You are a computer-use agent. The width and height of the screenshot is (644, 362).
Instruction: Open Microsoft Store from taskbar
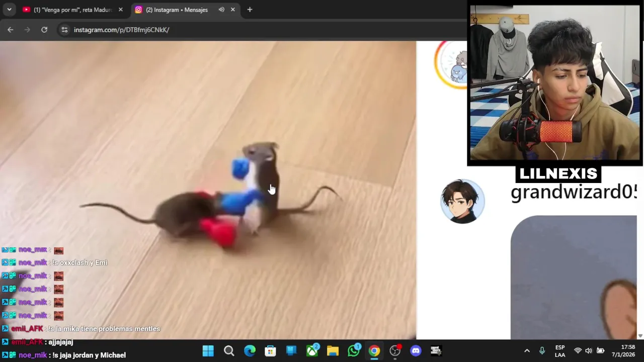(270, 350)
